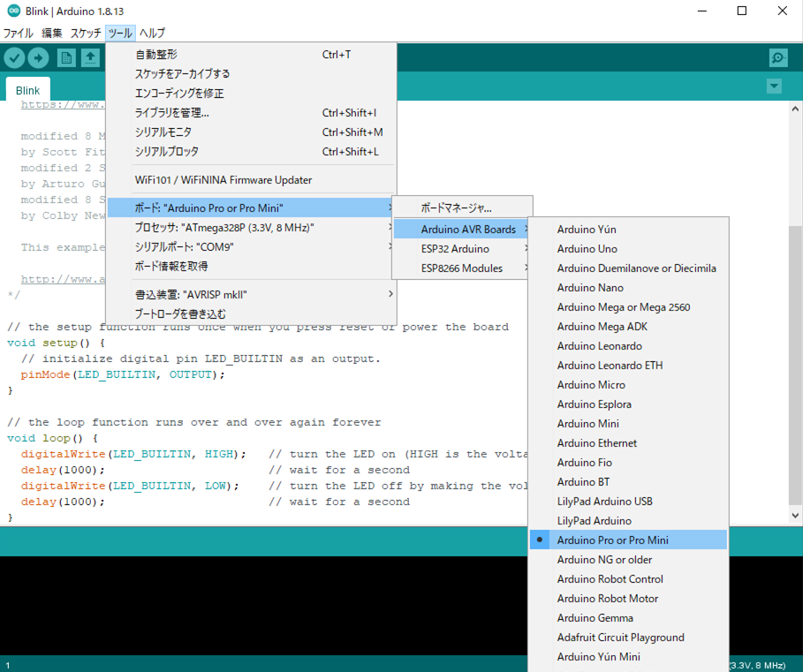The width and height of the screenshot is (803, 672).
Task: Close the open ツール menu
Action: point(120,34)
